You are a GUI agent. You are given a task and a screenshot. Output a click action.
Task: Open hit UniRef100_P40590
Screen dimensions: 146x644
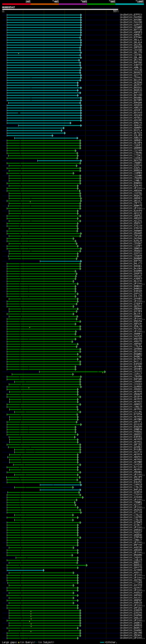coord(131,17)
